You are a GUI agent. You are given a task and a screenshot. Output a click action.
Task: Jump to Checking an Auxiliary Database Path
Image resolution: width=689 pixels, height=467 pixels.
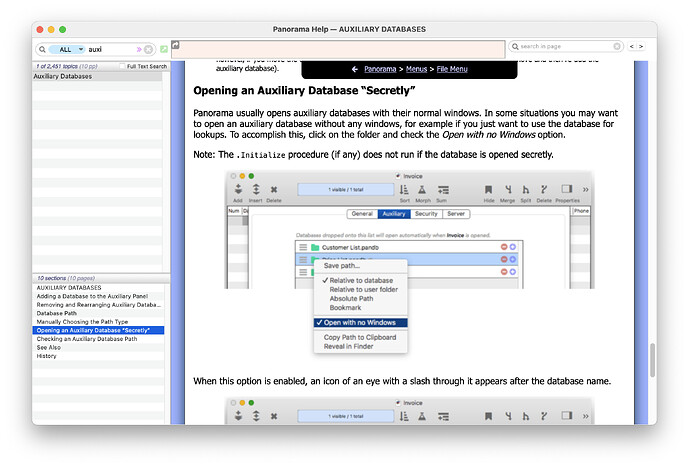[x=87, y=339]
